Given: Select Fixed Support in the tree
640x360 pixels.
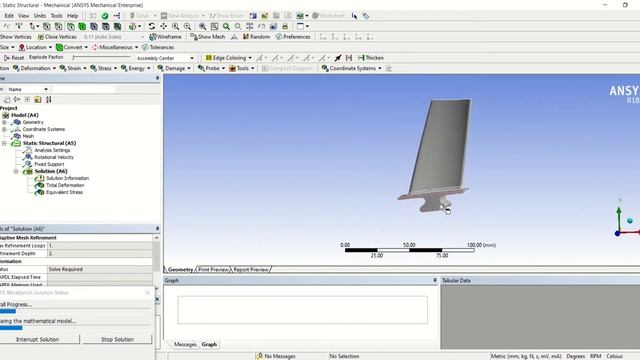Looking at the screenshot, I should 49,164.
